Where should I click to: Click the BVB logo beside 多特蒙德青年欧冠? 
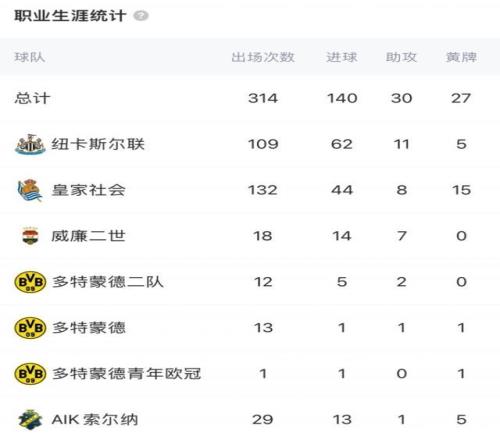[30, 374]
